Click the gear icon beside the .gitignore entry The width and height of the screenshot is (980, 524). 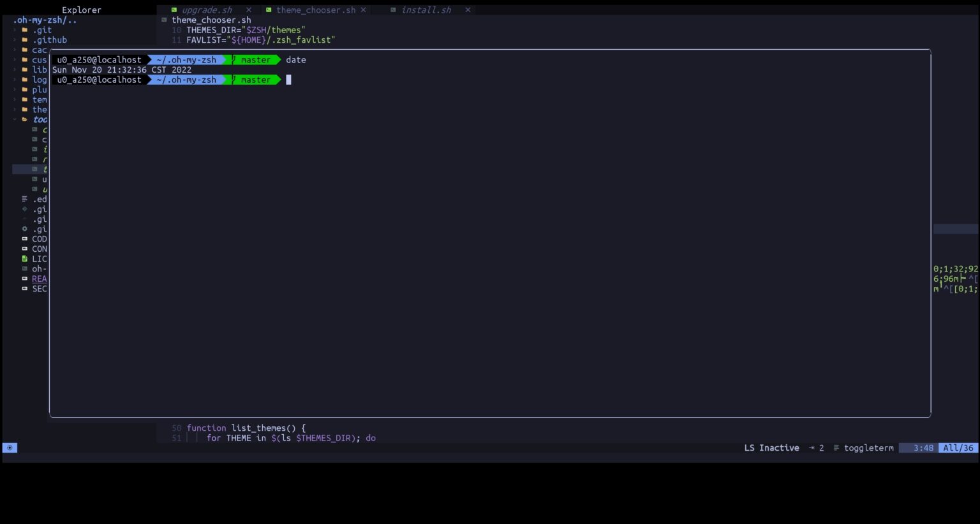tap(24, 229)
